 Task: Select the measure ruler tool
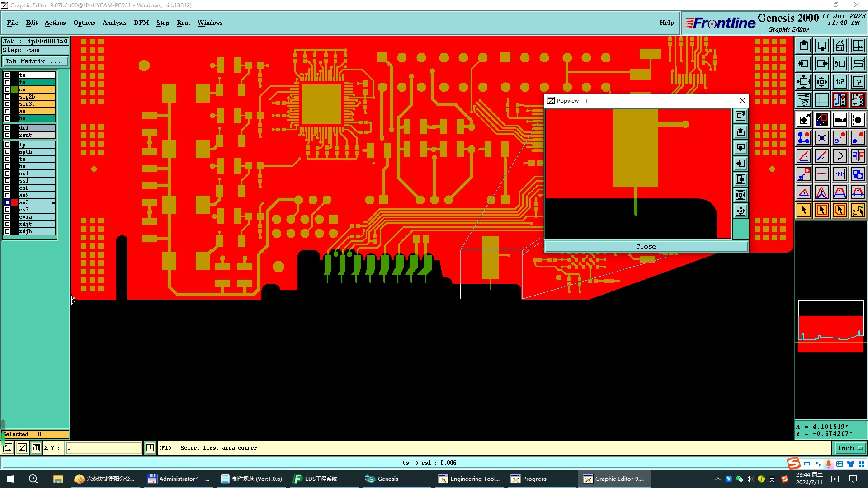840,120
